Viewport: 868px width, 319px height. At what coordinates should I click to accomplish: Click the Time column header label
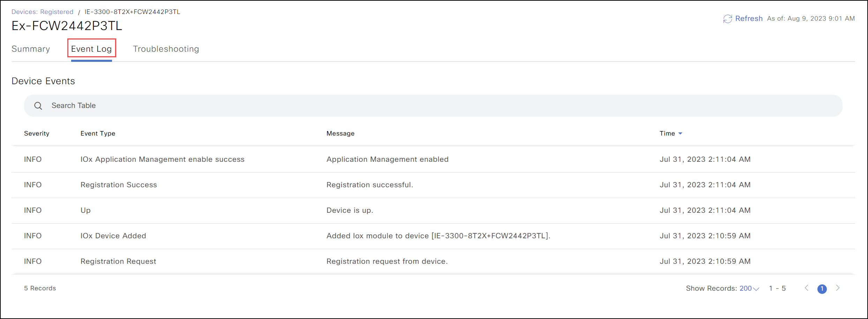pos(667,133)
